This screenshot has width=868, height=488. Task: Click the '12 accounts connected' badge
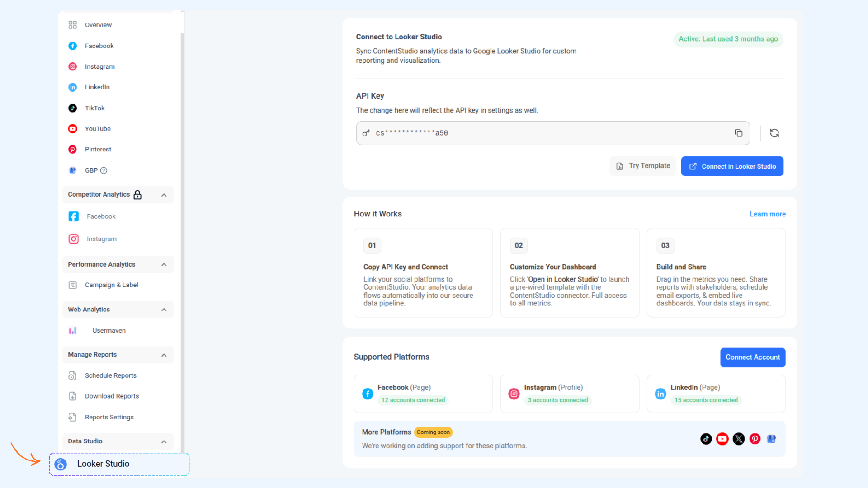413,400
